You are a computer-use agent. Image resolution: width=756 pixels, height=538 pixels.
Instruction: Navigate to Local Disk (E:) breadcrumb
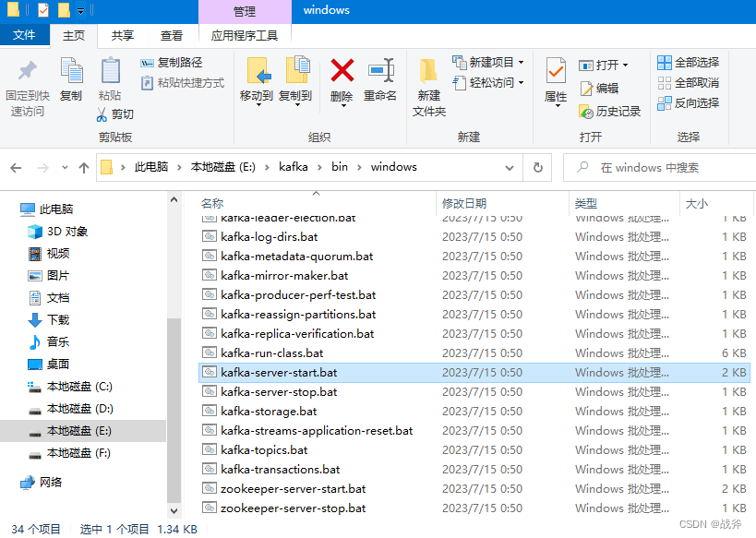pyautogui.click(x=222, y=167)
